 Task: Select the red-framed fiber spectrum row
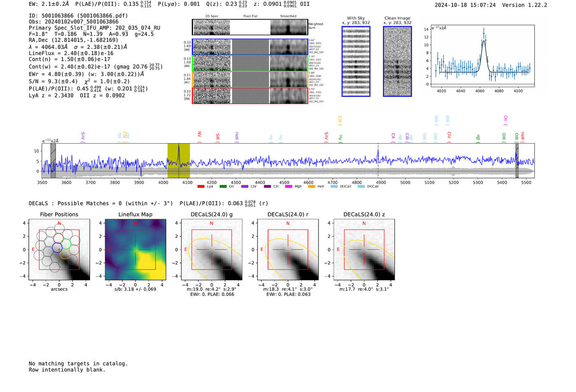(x=250, y=96)
